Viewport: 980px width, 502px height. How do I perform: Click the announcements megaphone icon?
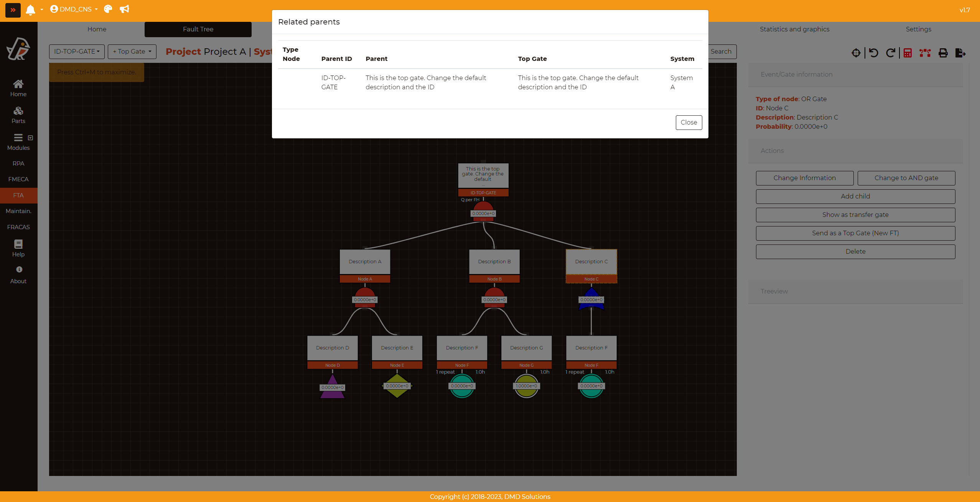coord(124,9)
